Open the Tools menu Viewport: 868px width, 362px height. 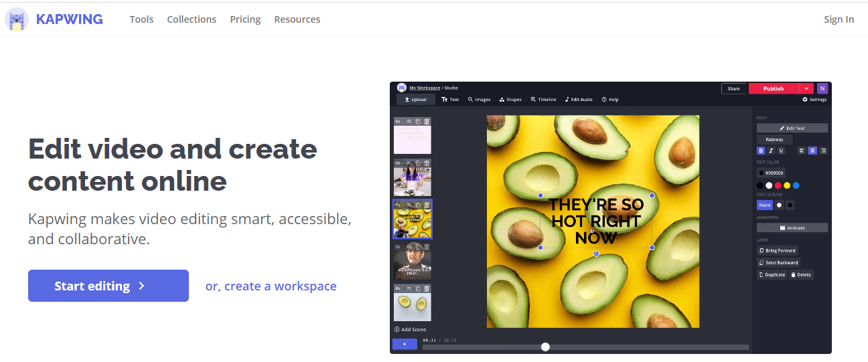pyautogui.click(x=141, y=19)
